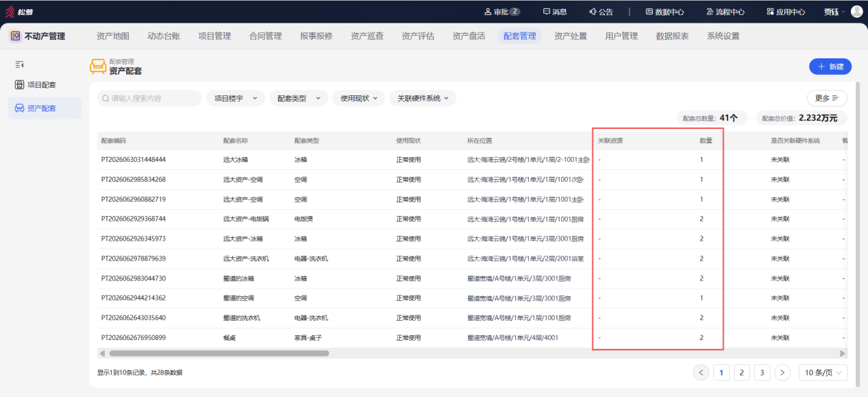The width and height of the screenshot is (868, 397).
Task: Open the 消息 messages icon
Action: [546, 12]
